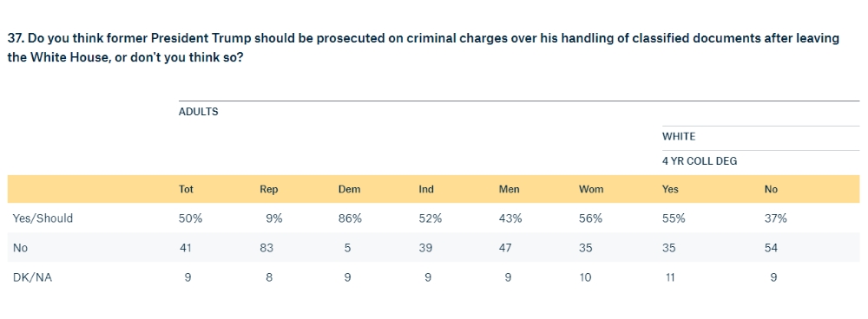Click the 86% Democrat value
Screen dimensions: 868x319
[350, 218]
